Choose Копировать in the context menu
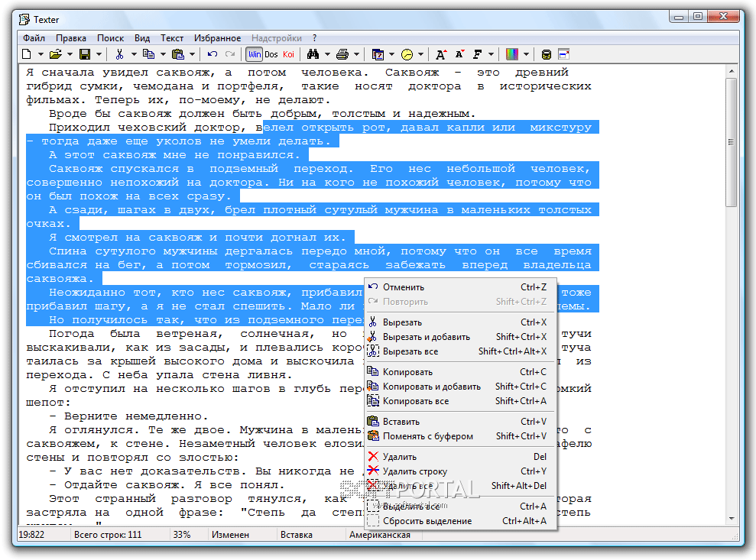Viewport: 756px width, 560px height. [x=460, y=372]
